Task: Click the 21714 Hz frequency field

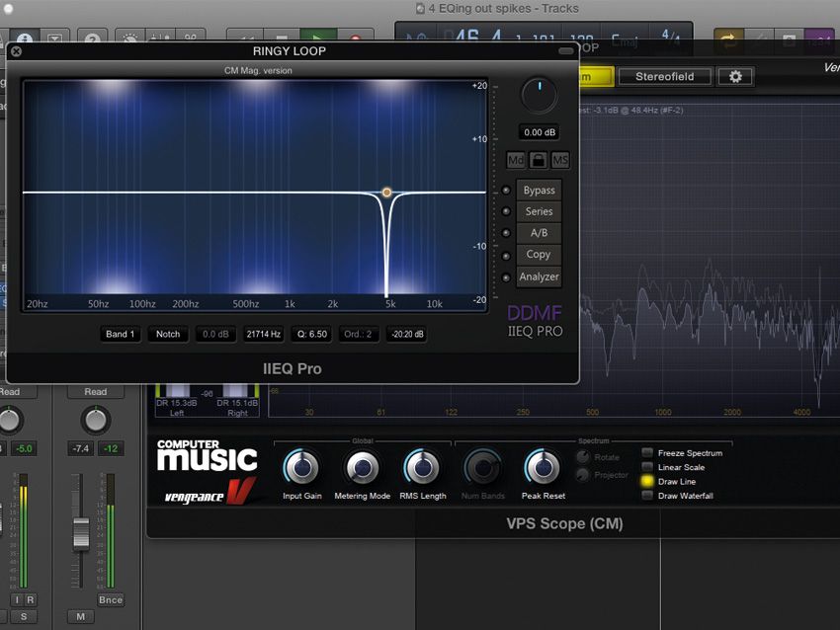Action: click(x=263, y=334)
